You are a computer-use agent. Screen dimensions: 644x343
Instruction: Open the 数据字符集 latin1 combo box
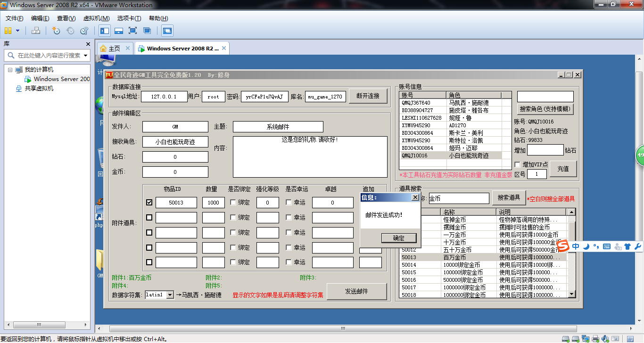[x=160, y=294]
